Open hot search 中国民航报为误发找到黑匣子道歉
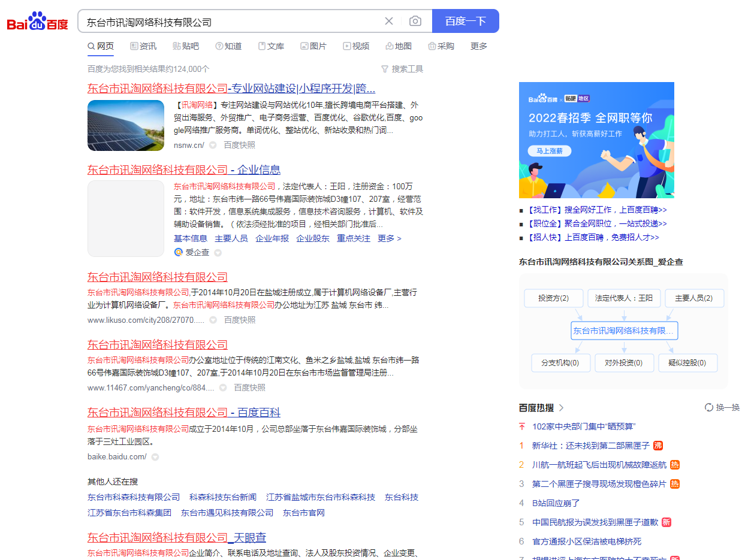Screen dimensions: 742x560 tap(595, 522)
